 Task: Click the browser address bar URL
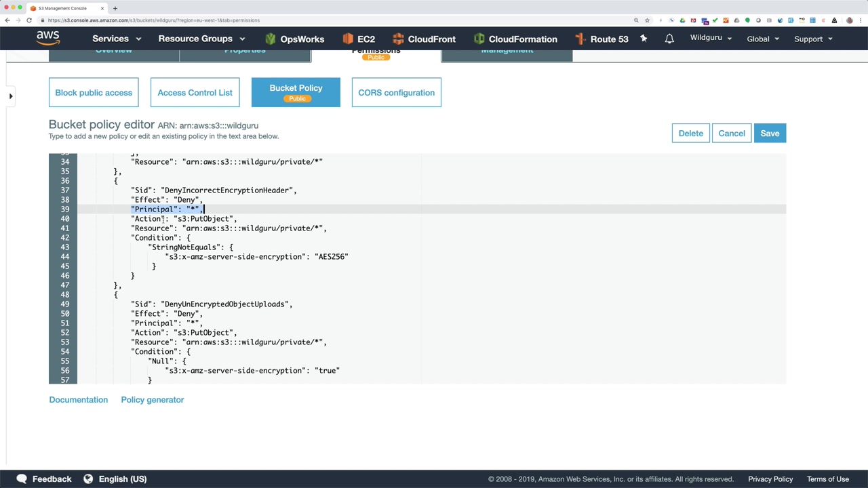pos(154,20)
